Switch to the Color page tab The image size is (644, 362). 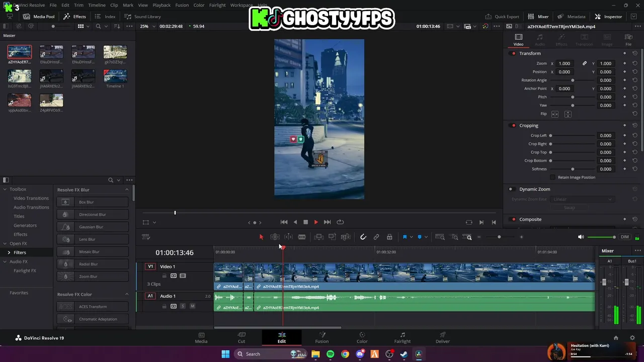coord(362,338)
